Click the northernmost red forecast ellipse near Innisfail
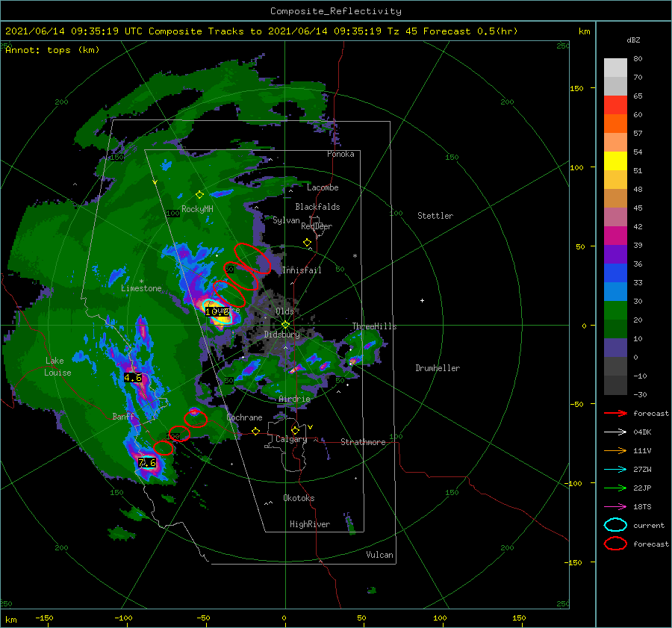 [252, 258]
